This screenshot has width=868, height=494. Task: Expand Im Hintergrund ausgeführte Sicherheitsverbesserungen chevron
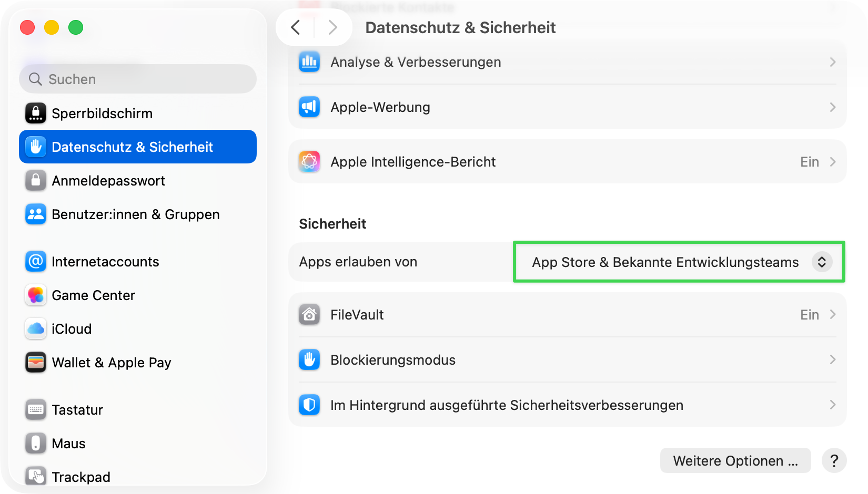point(832,405)
